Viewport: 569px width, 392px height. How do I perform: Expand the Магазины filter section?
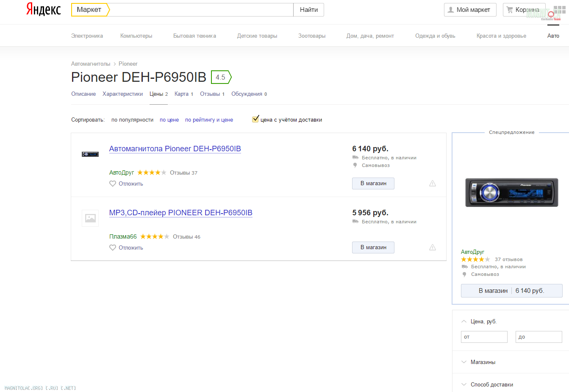tap(464, 362)
